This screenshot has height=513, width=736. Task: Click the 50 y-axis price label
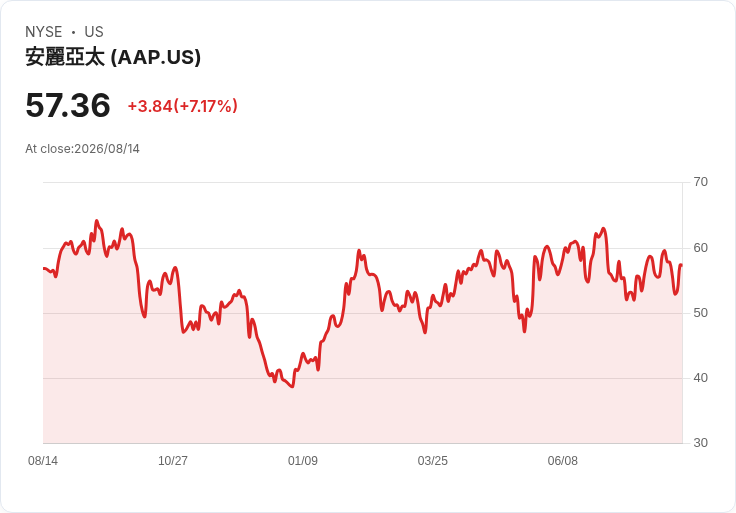pyautogui.click(x=700, y=313)
